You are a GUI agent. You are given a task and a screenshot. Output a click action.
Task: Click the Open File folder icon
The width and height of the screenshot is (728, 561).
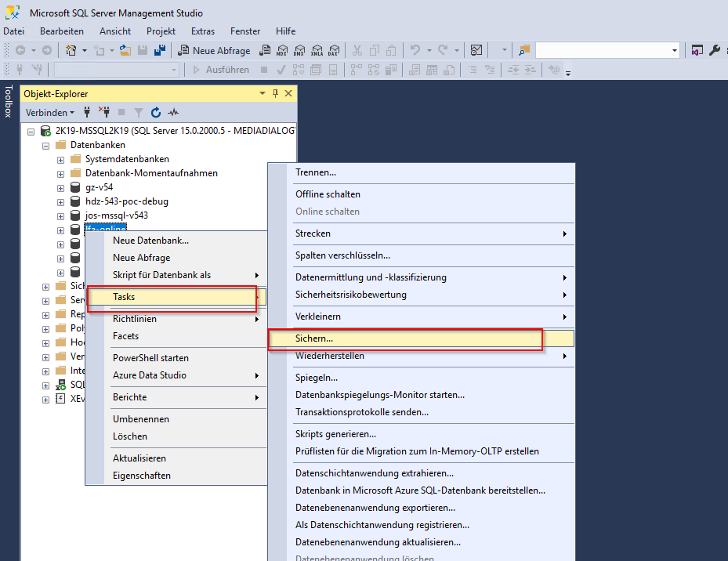(x=125, y=50)
